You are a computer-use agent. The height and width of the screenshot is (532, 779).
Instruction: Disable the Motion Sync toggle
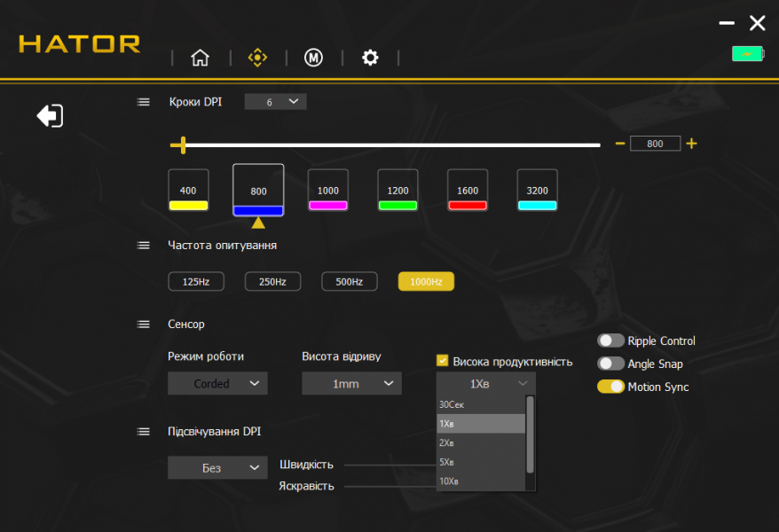pyautogui.click(x=610, y=387)
